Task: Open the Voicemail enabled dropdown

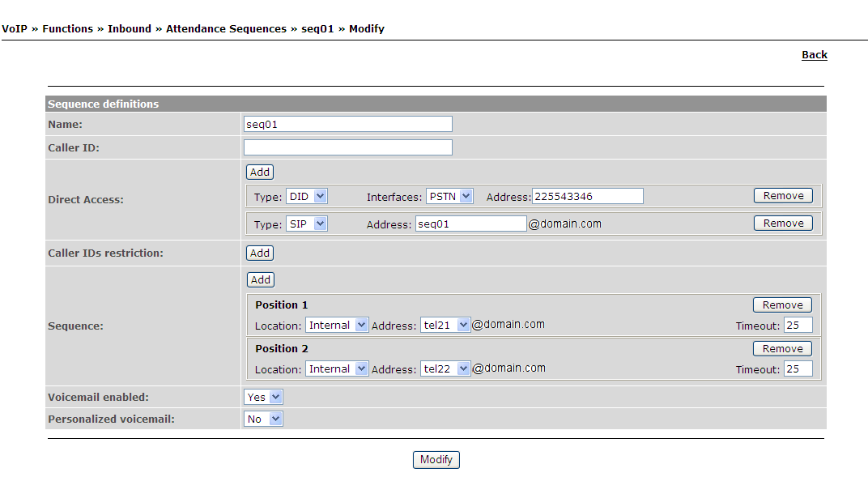Action: coord(263,397)
